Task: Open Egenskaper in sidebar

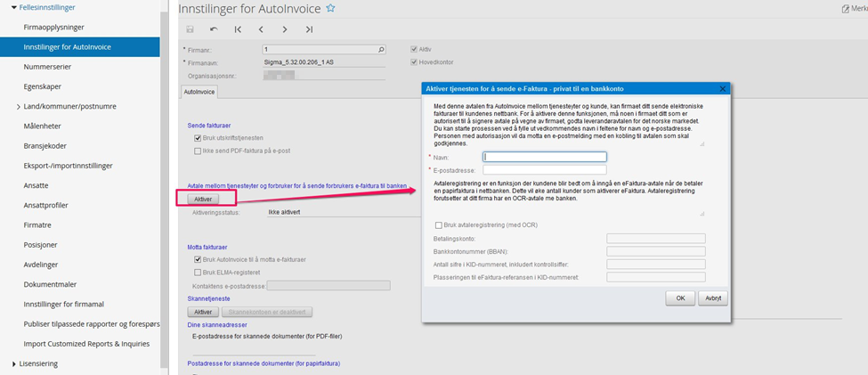Action: coord(42,86)
